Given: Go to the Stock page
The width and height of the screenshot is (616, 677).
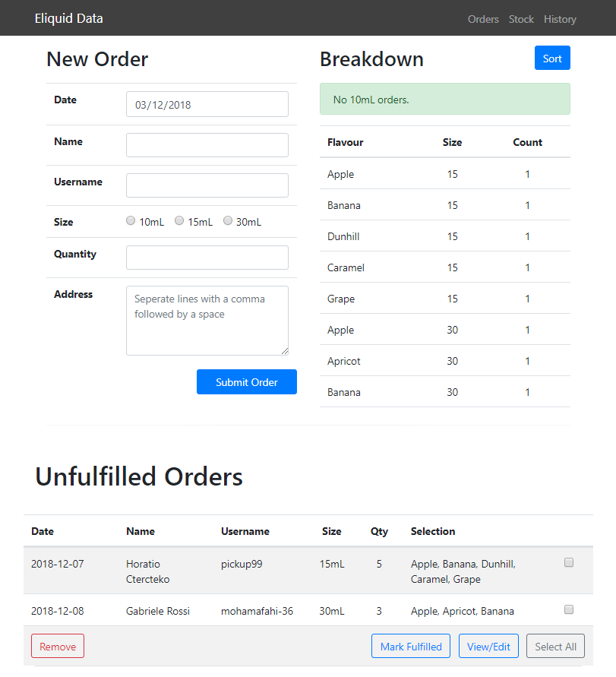Looking at the screenshot, I should pyautogui.click(x=521, y=19).
